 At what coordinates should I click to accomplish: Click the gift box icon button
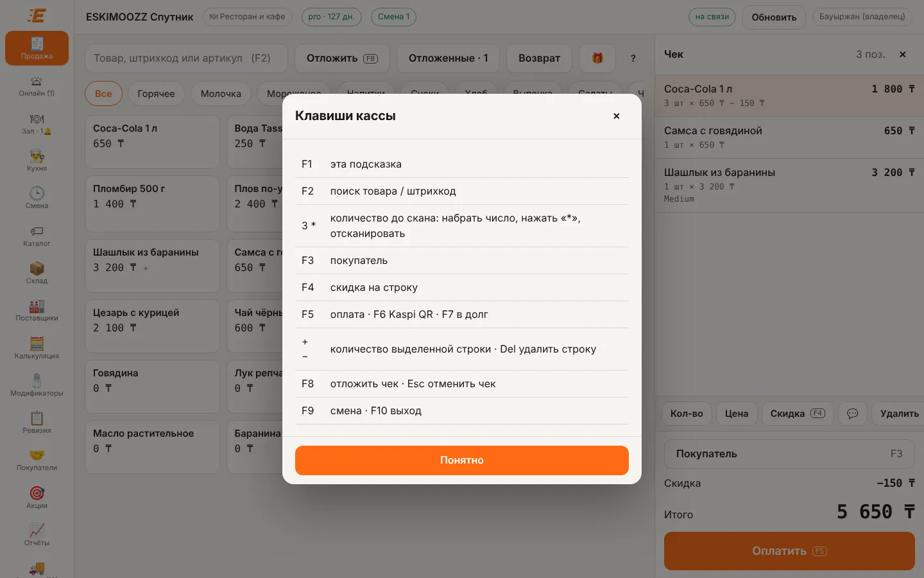pos(597,58)
